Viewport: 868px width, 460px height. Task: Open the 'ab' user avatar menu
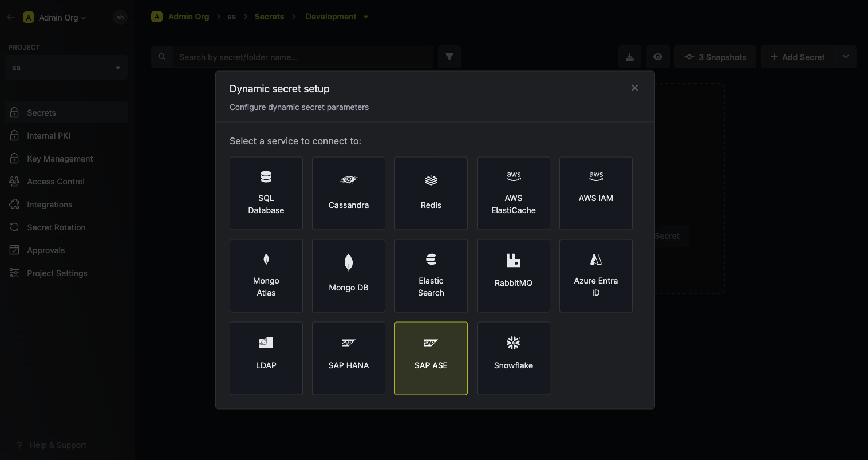point(120,17)
